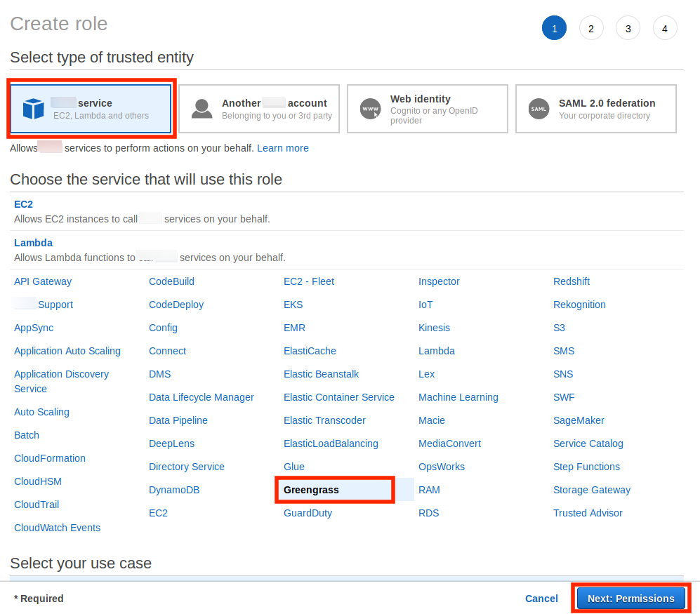700x614 pixels.
Task: Click the blue cube service icon
Action: pos(33,109)
